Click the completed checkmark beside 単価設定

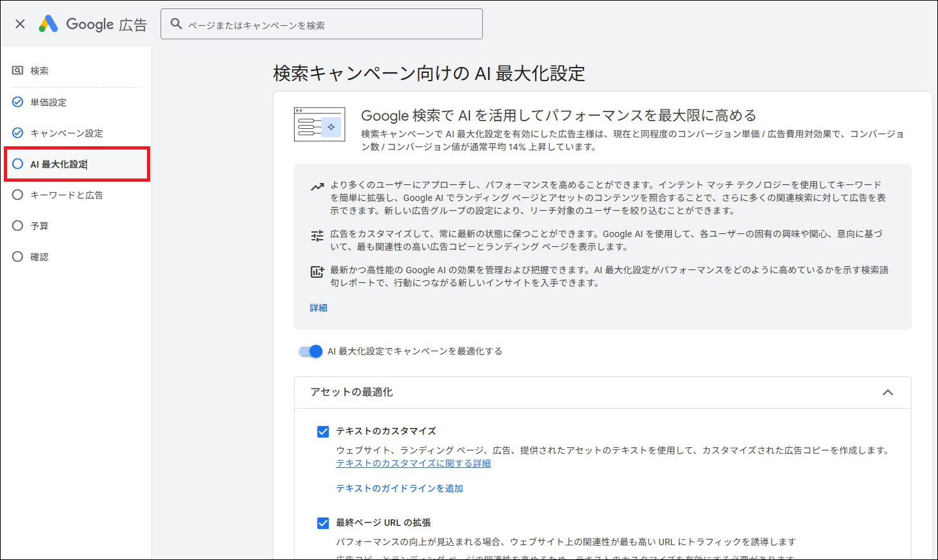tap(18, 102)
